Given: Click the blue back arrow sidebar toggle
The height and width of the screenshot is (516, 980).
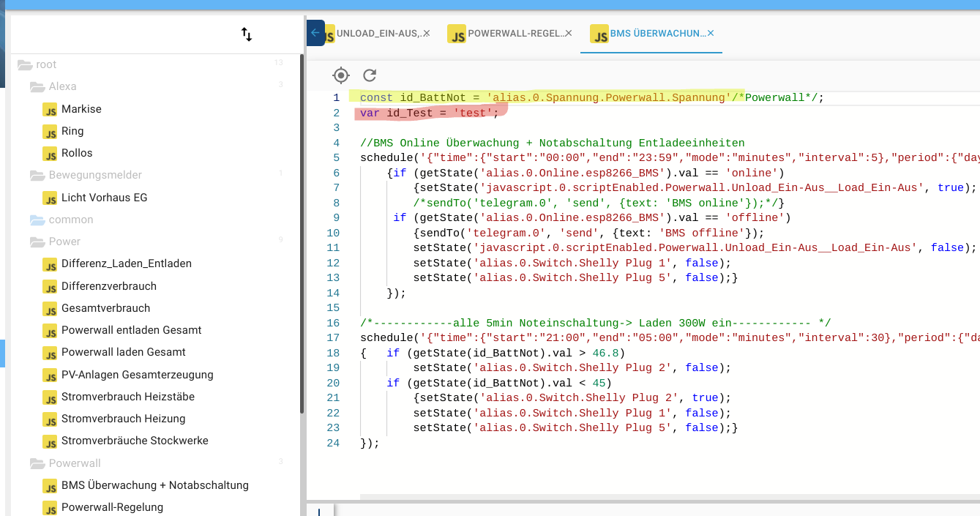Looking at the screenshot, I should coord(315,33).
